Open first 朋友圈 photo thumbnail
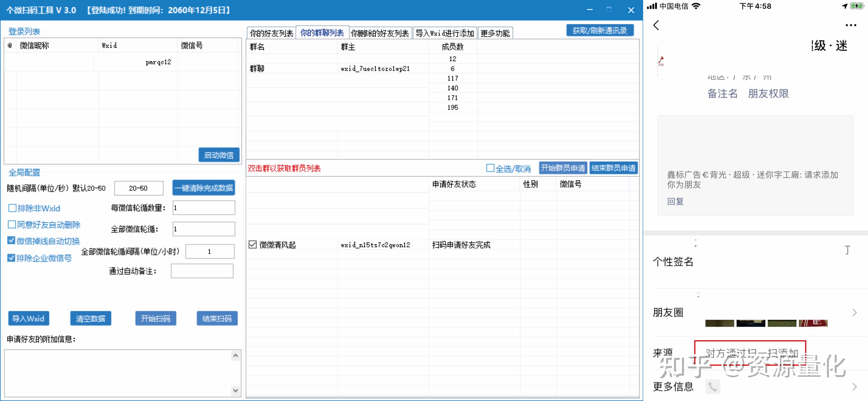The image size is (868, 401). point(719,323)
